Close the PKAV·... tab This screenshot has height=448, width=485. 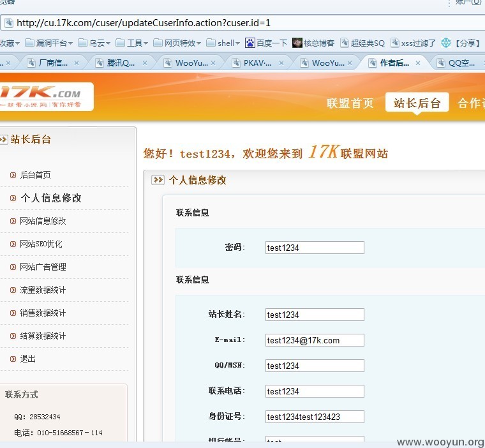[x=281, y=63]
